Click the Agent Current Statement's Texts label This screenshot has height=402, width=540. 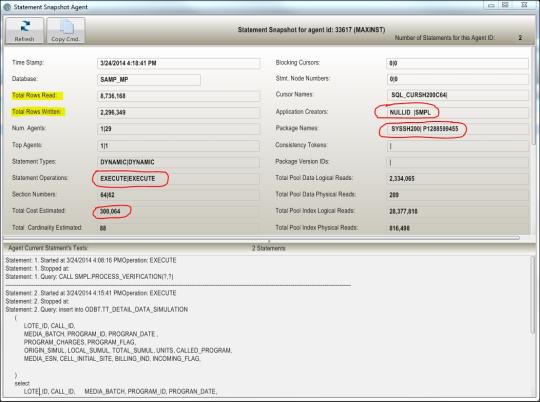click(48, 248)
